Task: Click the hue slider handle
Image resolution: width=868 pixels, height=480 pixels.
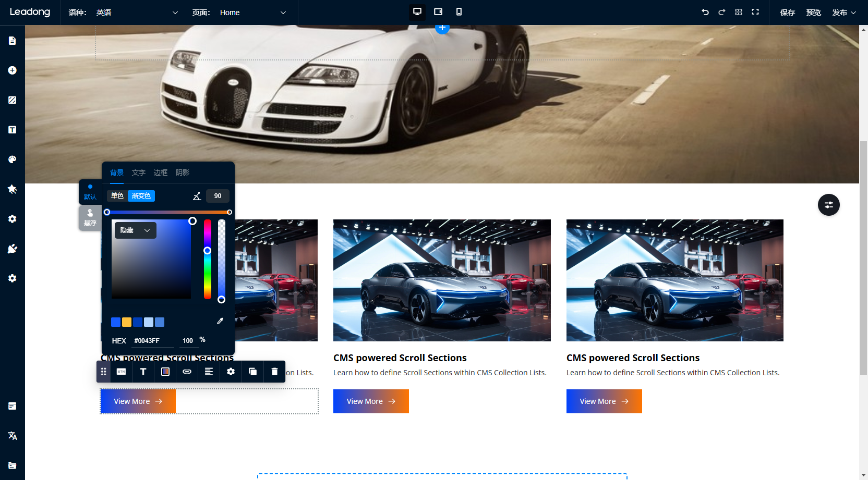Action: (207, 251)
